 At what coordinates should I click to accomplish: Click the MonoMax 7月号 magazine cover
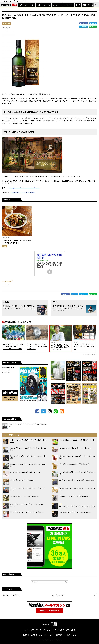[x=33, y=384]
